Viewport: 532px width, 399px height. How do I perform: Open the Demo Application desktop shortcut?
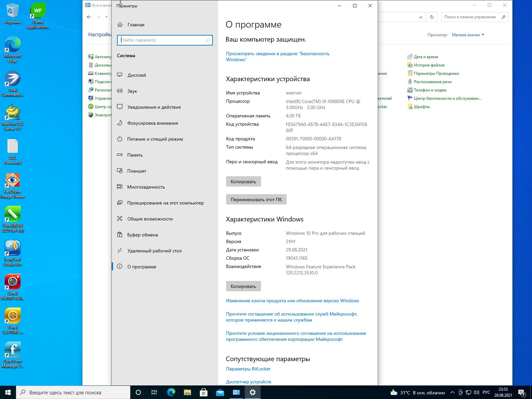click(x=38, y=16)
